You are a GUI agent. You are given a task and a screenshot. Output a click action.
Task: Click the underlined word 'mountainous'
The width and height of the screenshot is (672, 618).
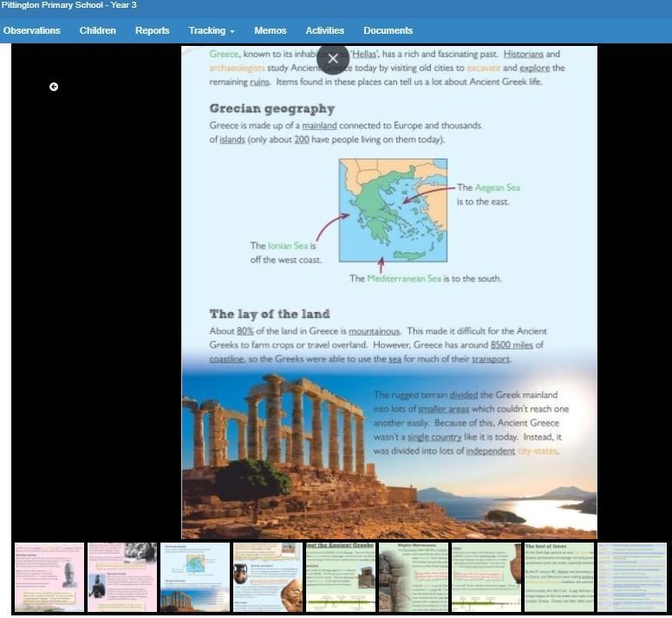(374, 331)
